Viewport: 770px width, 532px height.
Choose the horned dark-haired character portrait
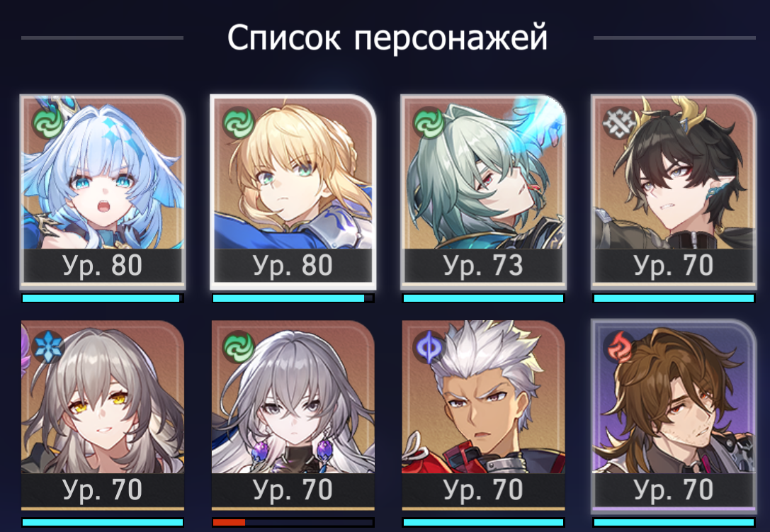pyautogui.click(x=673, y=191)
